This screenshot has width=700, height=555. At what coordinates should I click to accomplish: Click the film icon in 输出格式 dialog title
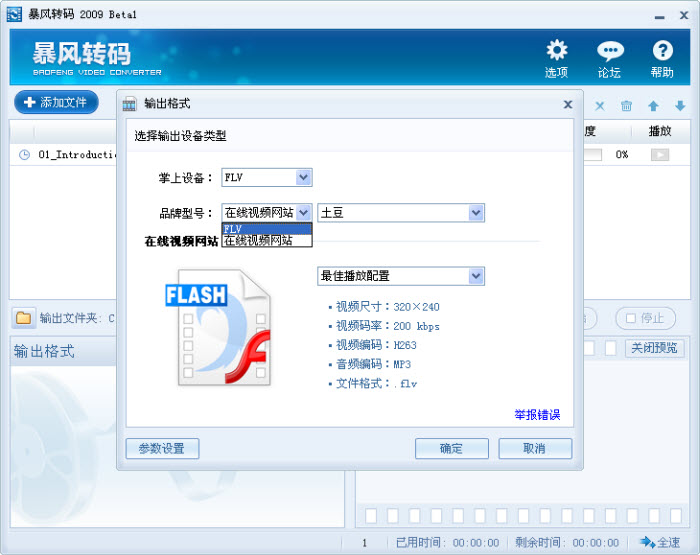[129, 104]
